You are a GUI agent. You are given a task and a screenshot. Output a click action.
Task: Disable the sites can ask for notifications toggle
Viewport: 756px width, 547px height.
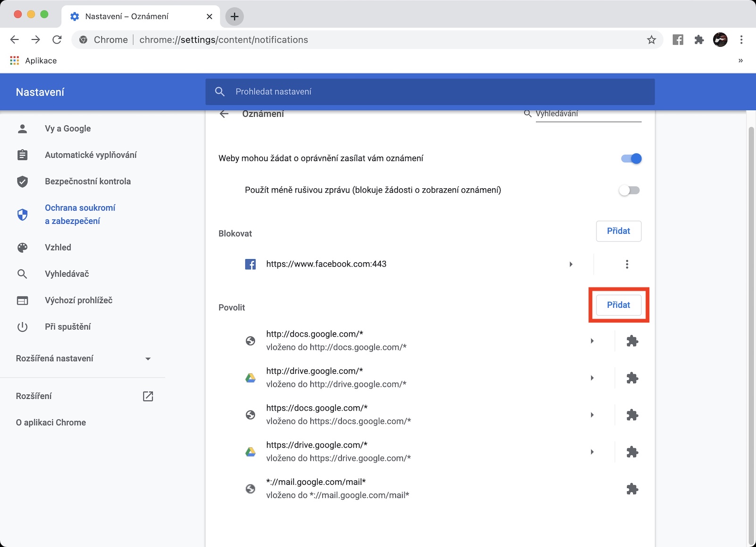[631, 159]
